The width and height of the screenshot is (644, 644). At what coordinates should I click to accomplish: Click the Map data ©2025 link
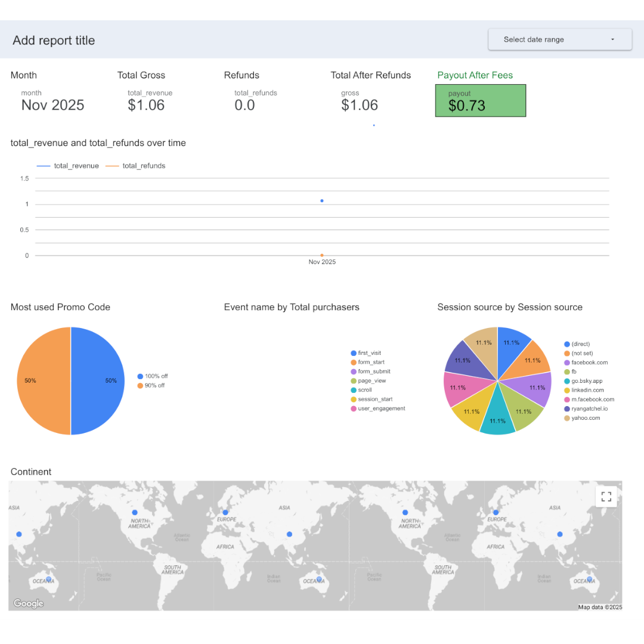tap(599, 607)
